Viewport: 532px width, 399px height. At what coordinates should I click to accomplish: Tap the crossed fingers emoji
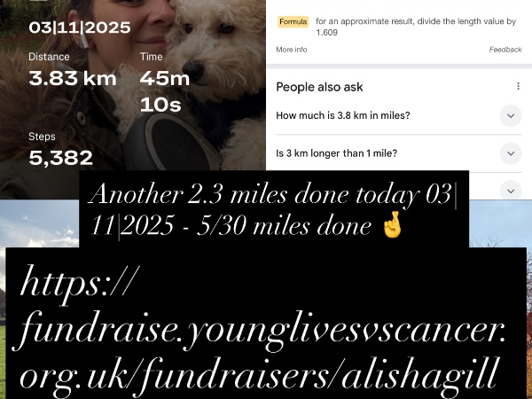(x=392, y=224)
